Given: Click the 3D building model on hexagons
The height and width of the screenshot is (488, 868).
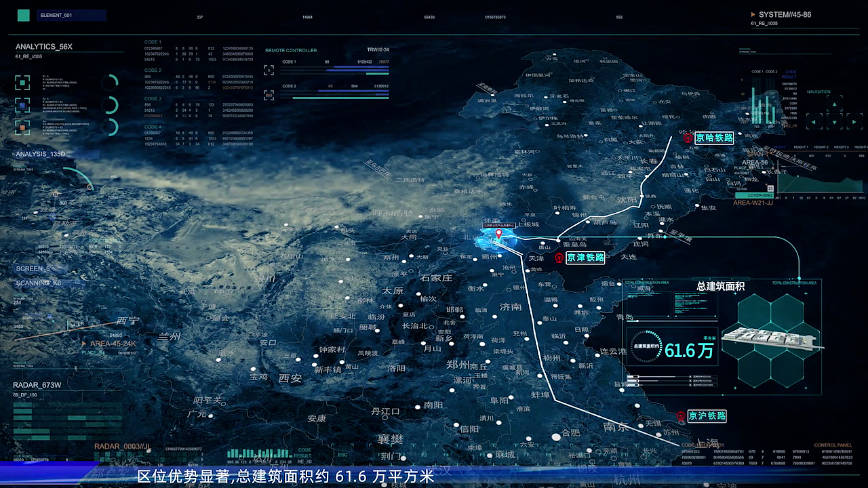Looking at the screenshot, I should click(772, 339).
